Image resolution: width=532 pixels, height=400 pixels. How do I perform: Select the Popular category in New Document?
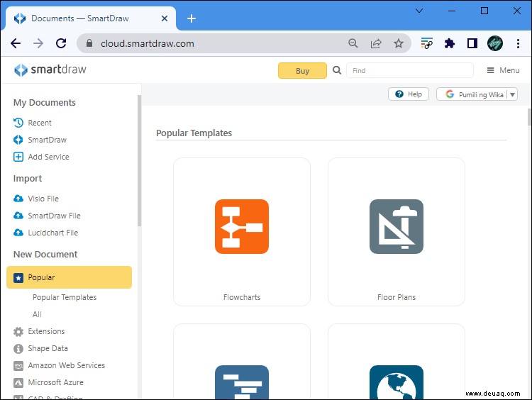tap(70, 277)
